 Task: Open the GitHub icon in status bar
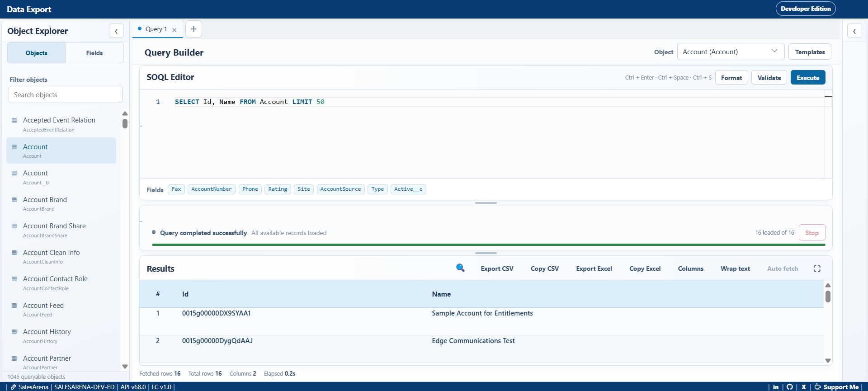(x=790, y=387)
